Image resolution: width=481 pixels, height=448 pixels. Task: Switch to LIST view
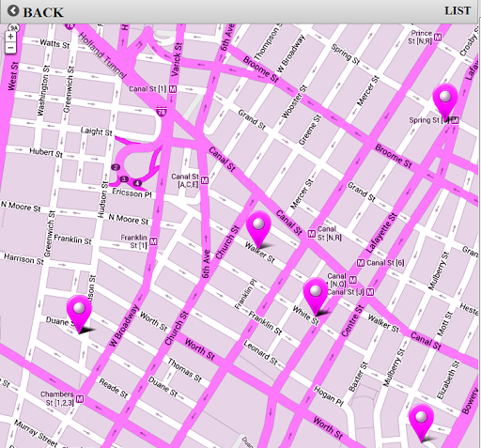pyautogui.click(x=458, y=11)
